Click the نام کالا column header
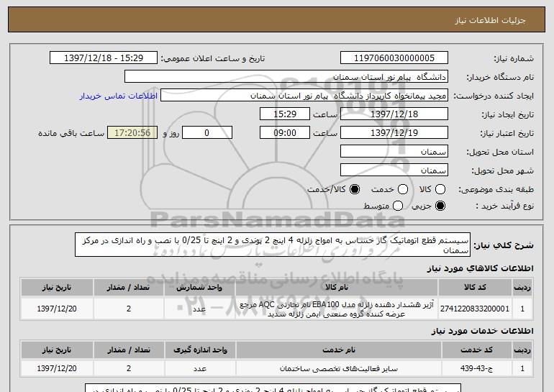Screen dimensions: 554x392 click(337, 288)
